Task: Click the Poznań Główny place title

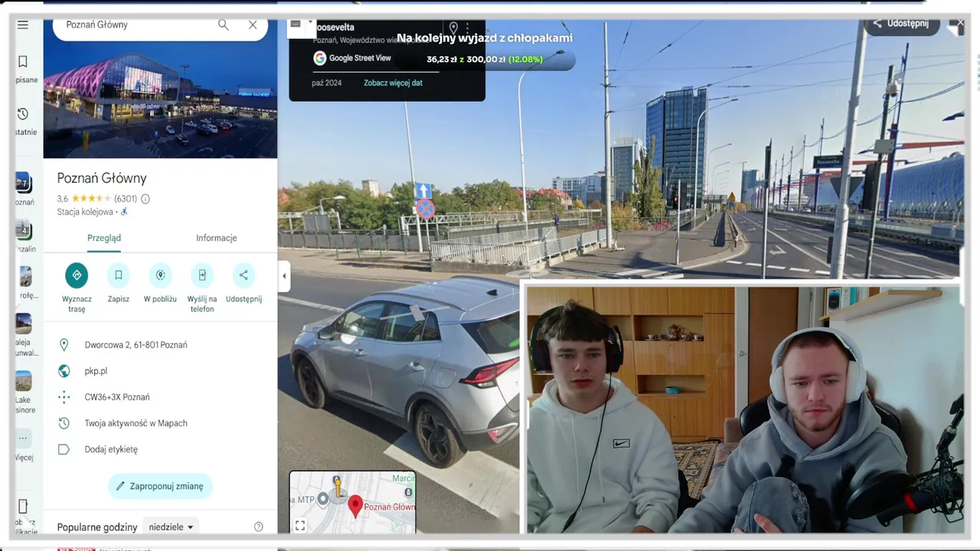Action: (x=102, y=178)
